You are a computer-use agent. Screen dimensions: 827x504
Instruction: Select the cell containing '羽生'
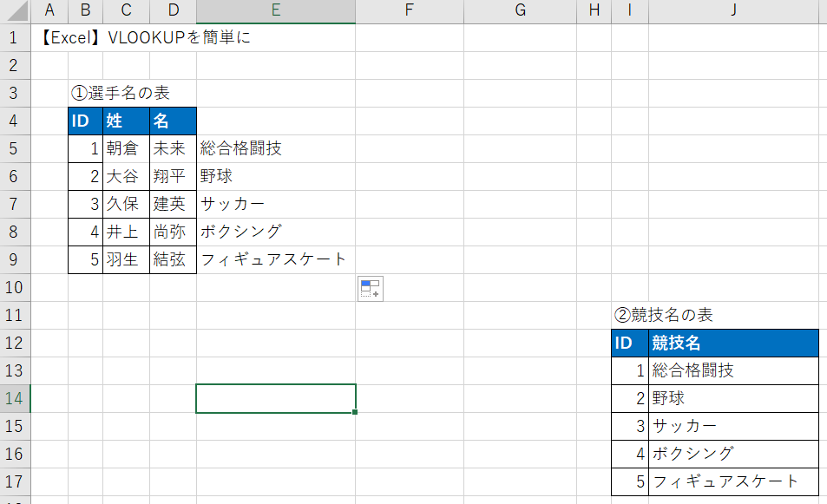pos(127,259)
